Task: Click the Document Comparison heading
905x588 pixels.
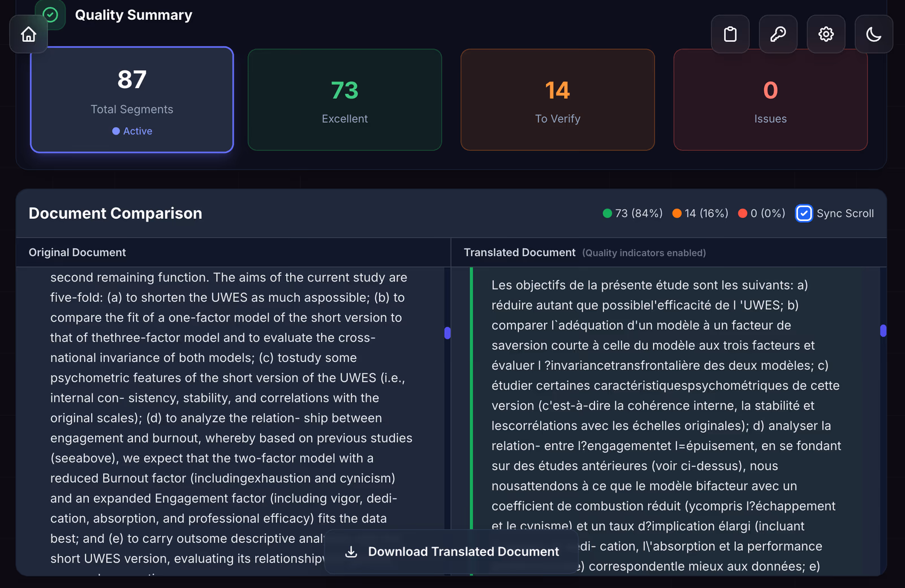Action: tap(115, 213)
